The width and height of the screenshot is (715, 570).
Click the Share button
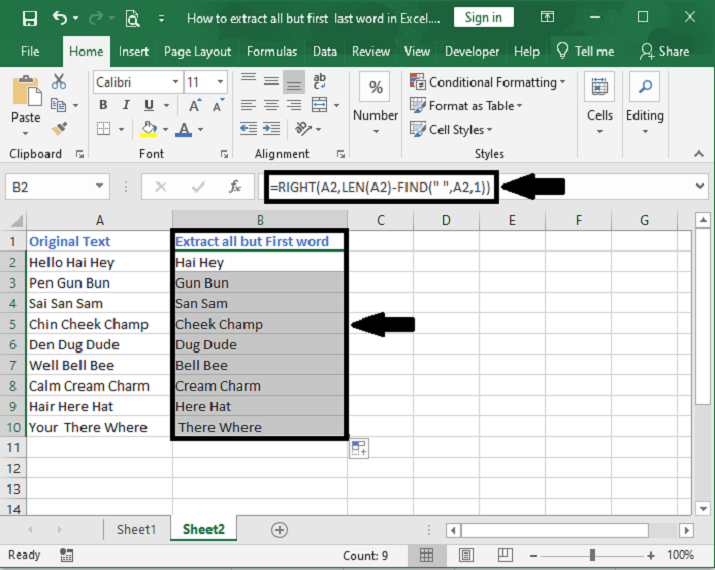pyautogui.click(x=664, y=52)
